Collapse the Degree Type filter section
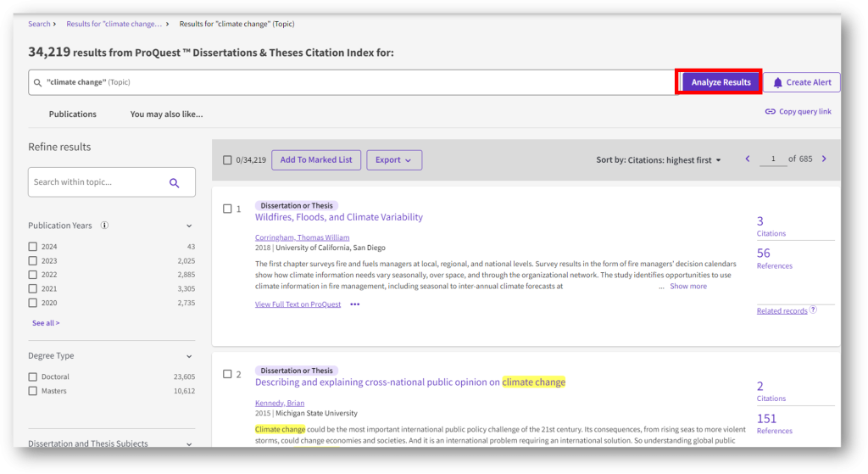 click(189, 356)
